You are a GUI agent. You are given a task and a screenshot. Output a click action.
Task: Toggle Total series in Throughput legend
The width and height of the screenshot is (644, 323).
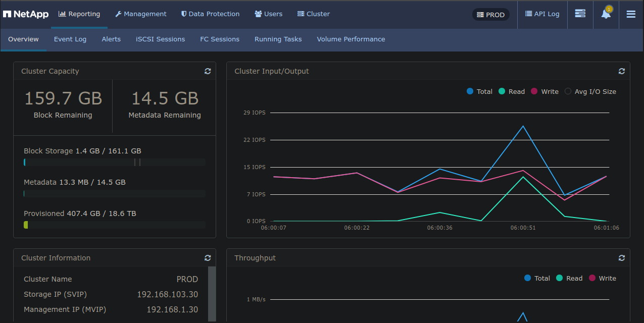[537, 278]
